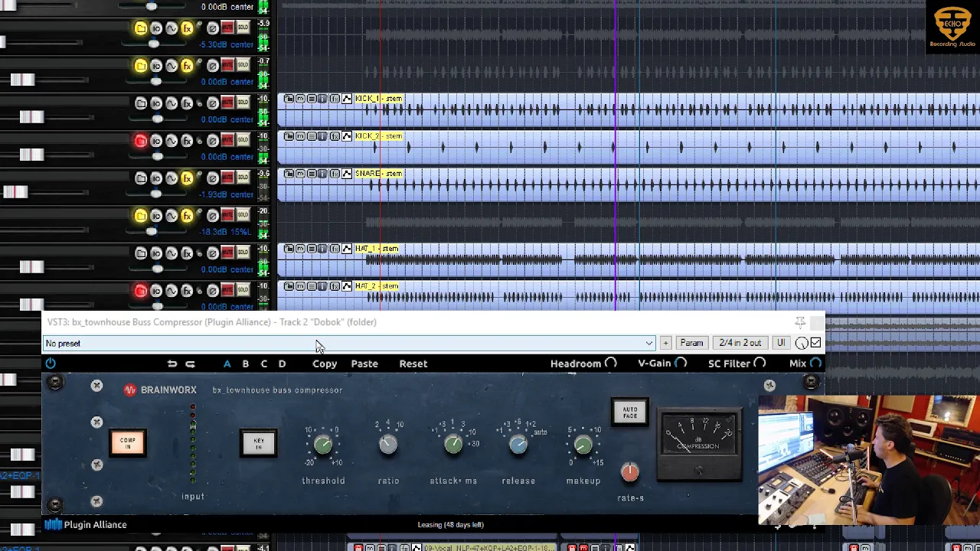Open the 2/4 in 2 out pin menu
The image size is (980, 551).
(x=740, y=343)
